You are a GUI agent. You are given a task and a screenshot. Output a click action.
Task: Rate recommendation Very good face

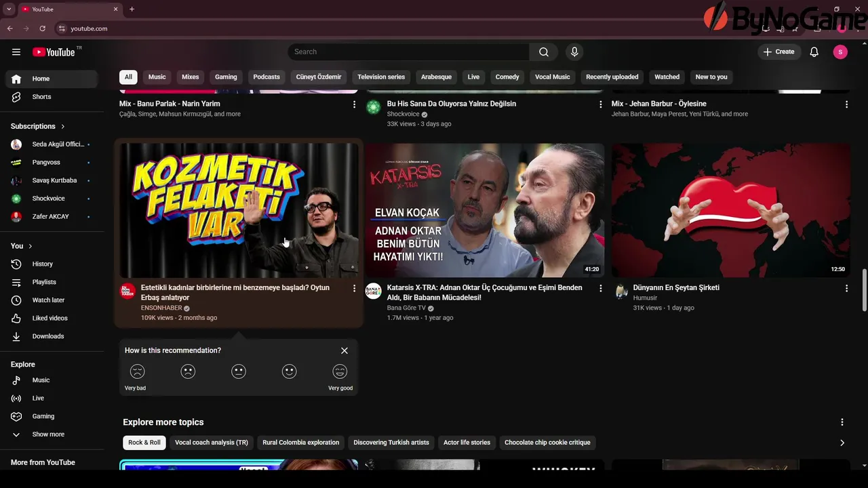tap(340, 371)
